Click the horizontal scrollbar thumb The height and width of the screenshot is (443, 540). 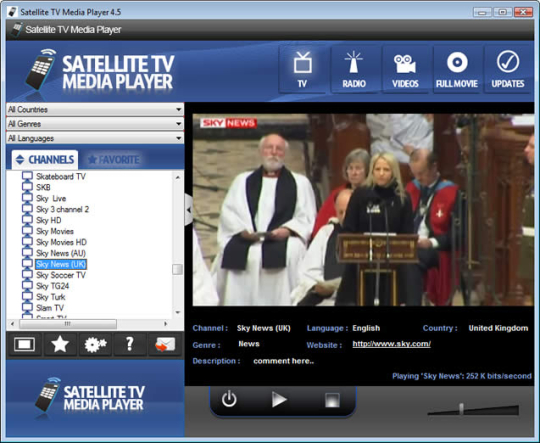[x=68, y=324]
